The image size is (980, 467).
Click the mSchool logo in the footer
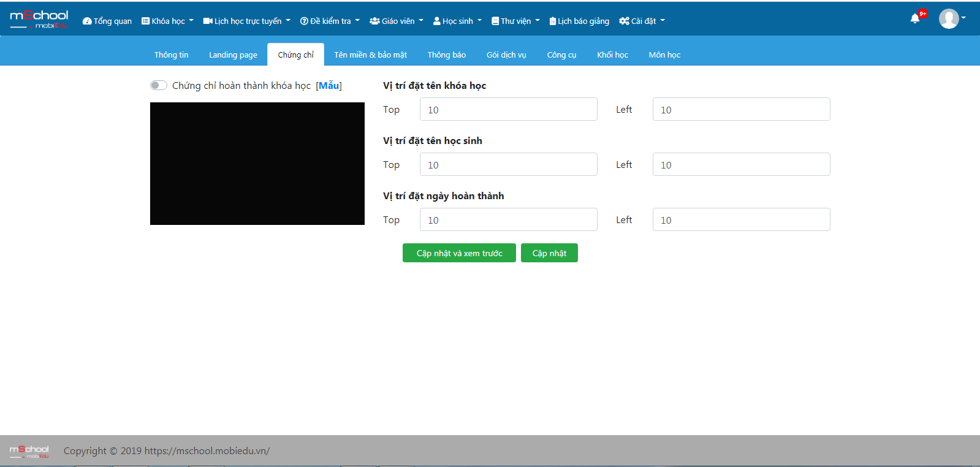(x=29, y=452)
